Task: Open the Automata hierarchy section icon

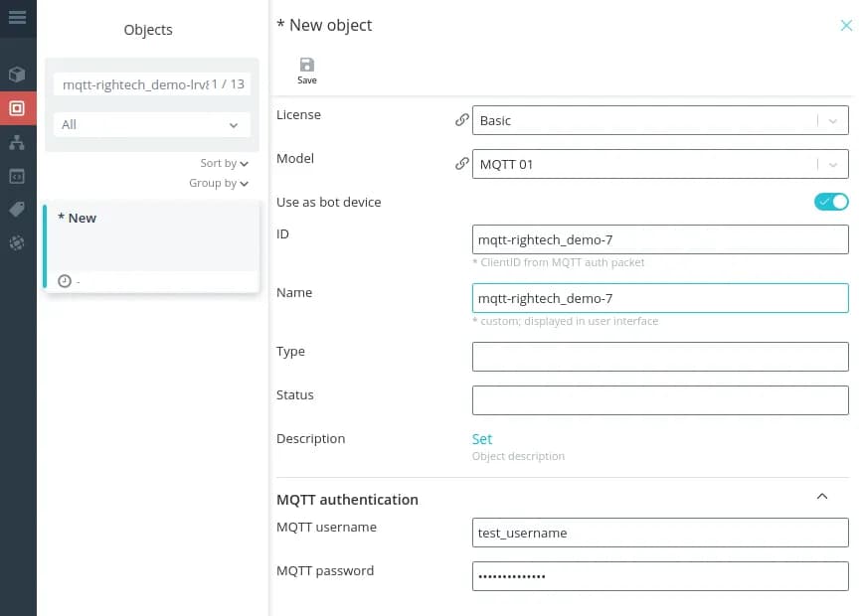Action: (17, 143)
